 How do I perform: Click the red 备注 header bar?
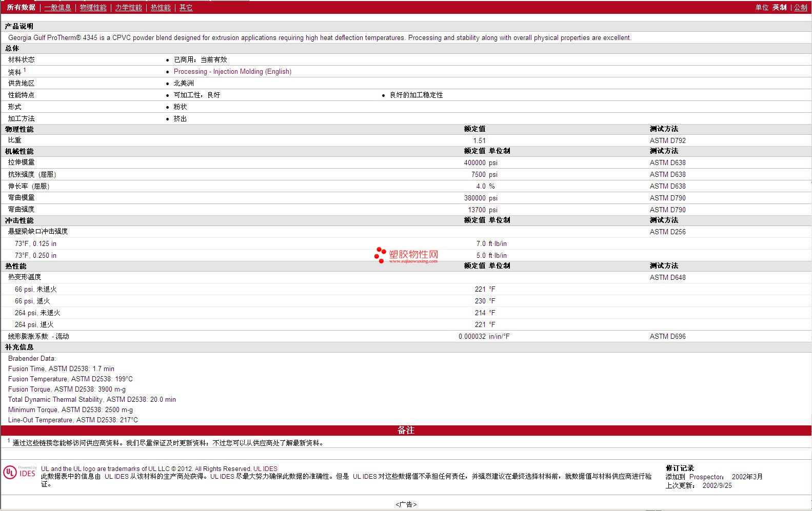406,431
